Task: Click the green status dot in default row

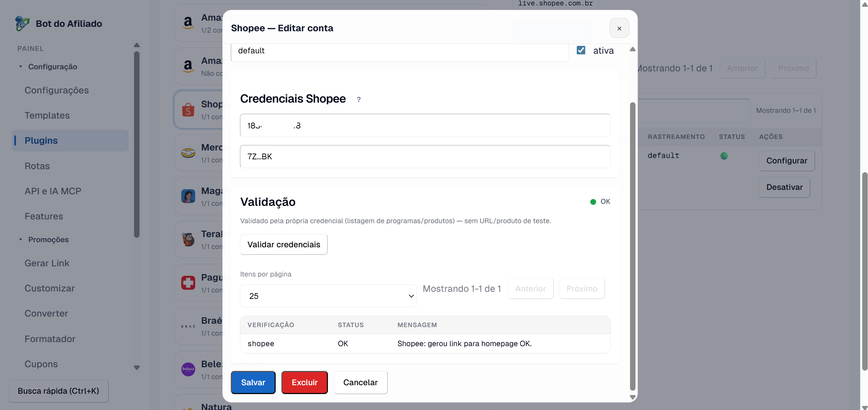Action: [724, 156]
